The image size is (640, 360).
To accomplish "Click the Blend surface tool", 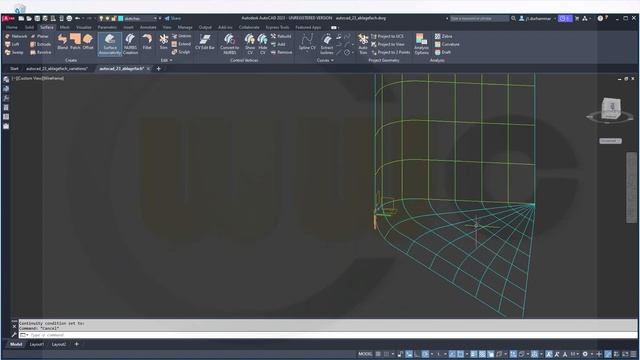I will 62,42.
